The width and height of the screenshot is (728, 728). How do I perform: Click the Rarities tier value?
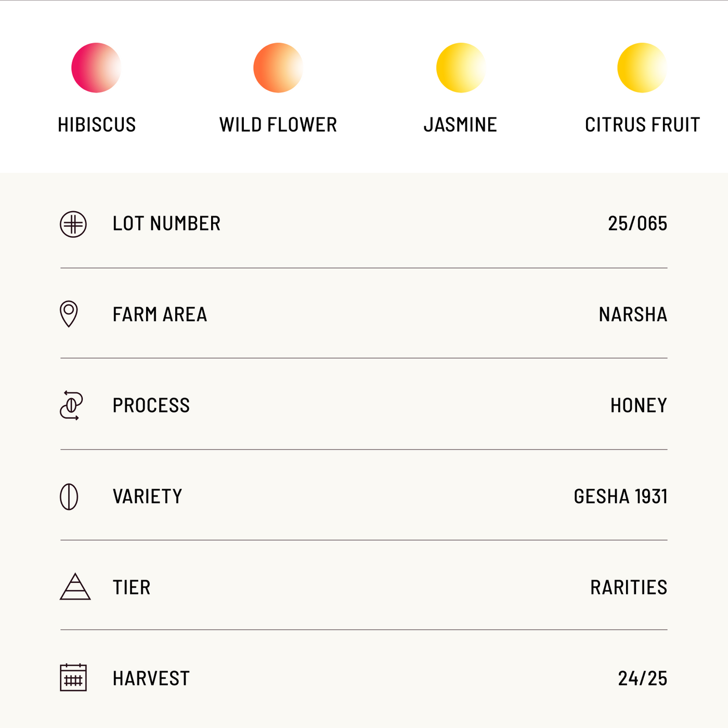[629, 588]
